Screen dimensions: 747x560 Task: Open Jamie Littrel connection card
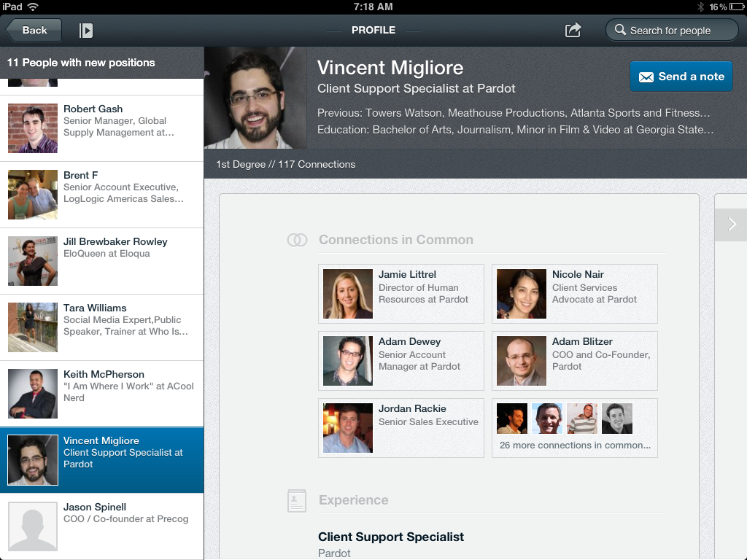tap(401, 294)
